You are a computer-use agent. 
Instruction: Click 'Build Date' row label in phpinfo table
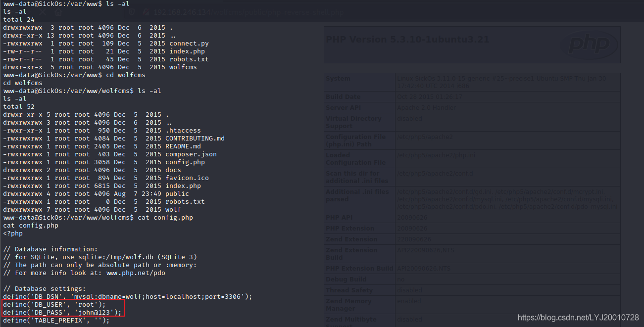[343, 96]
